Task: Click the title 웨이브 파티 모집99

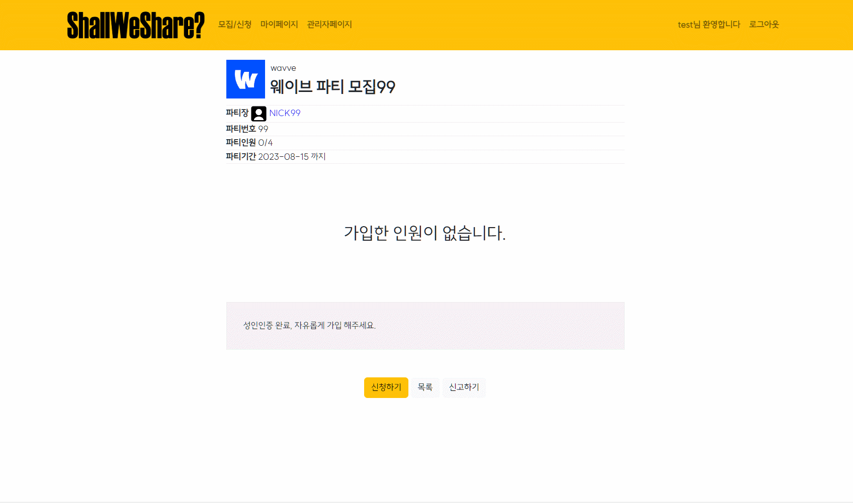Action: pyautogui.click(x=332, y=87)
